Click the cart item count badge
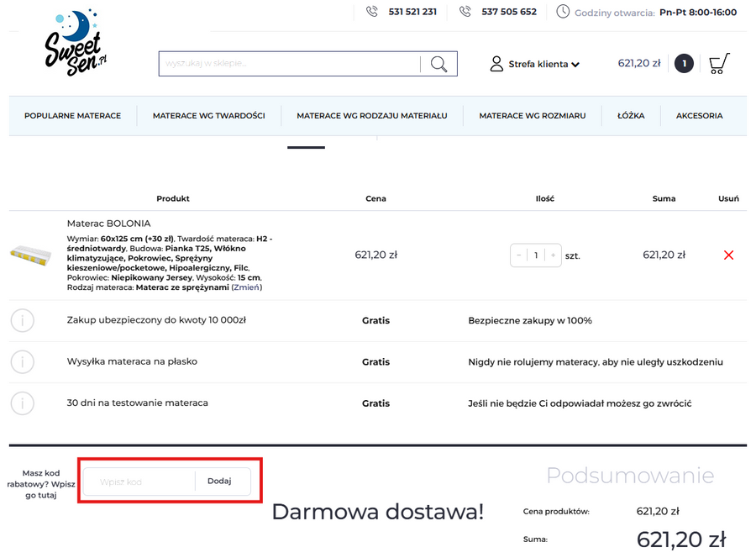Viewport: 756px width, 558px height. 684,63
